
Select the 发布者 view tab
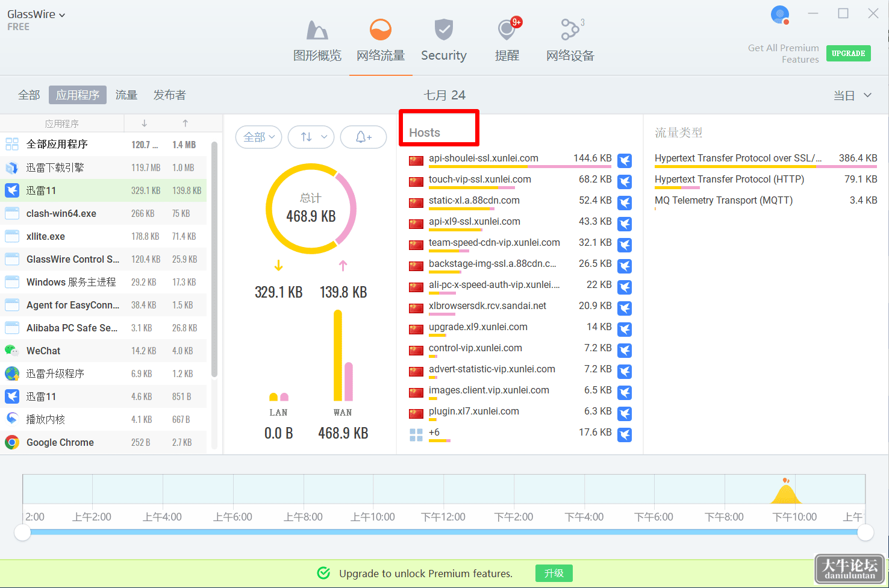[170, 95]
